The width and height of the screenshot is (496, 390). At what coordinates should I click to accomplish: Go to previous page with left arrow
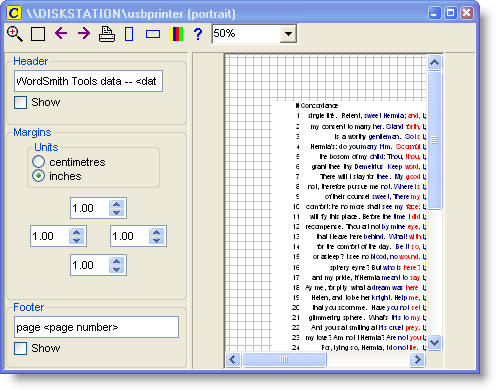61,33
